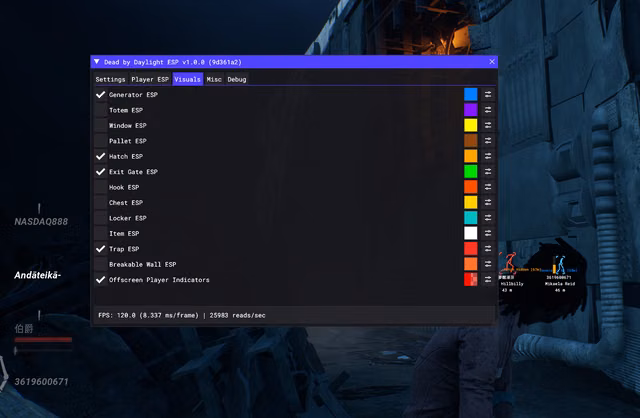The height and width of the screenshot is (418, 640).
Task: Disable Offscreen Player Indicators checkbox
Action: point(100,280)
